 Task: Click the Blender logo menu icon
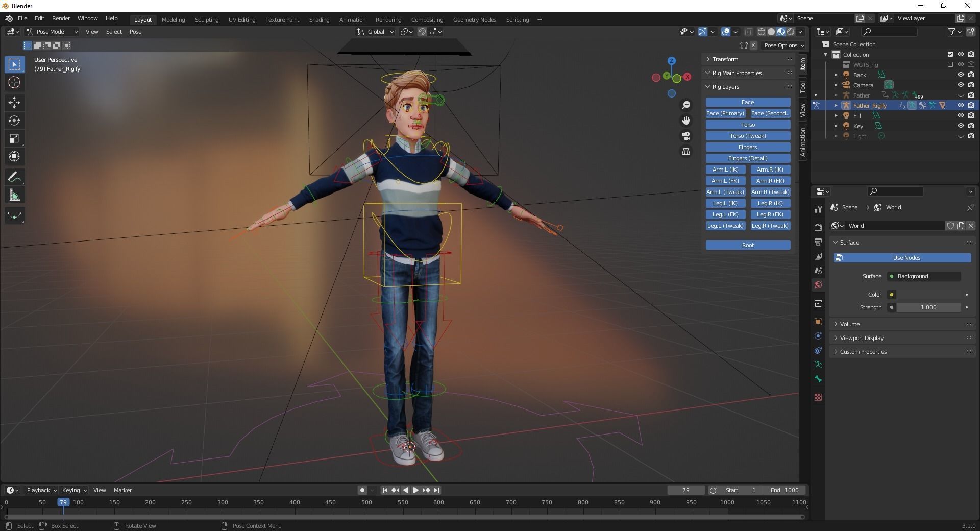tap(9, 18)
